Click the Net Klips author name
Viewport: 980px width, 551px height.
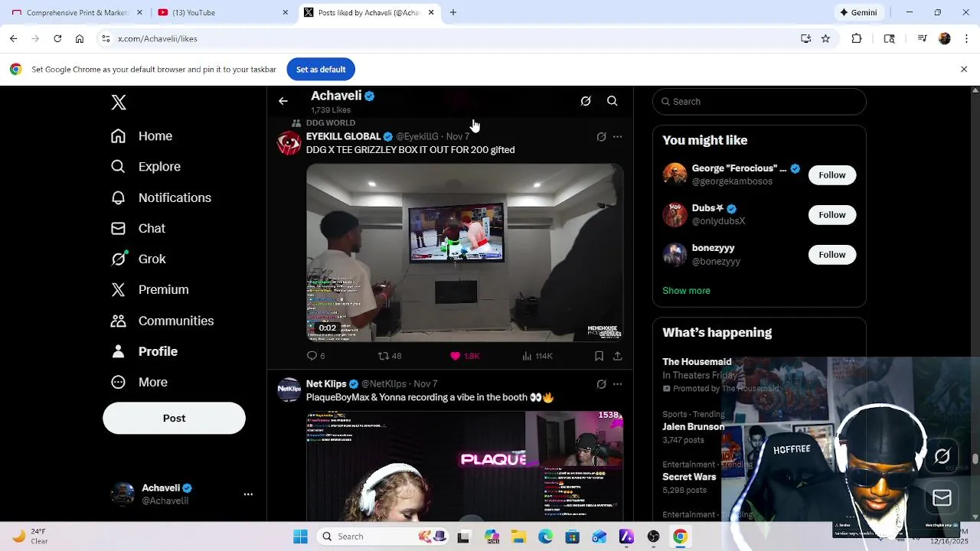pyautogui.click(x=326, y=384)
